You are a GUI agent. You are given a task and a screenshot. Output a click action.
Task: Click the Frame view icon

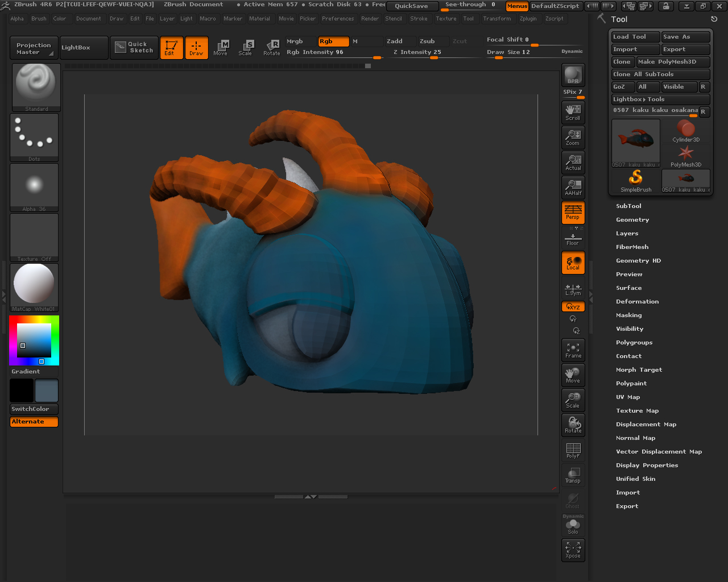pyautogui.click(x=573, y=350)
